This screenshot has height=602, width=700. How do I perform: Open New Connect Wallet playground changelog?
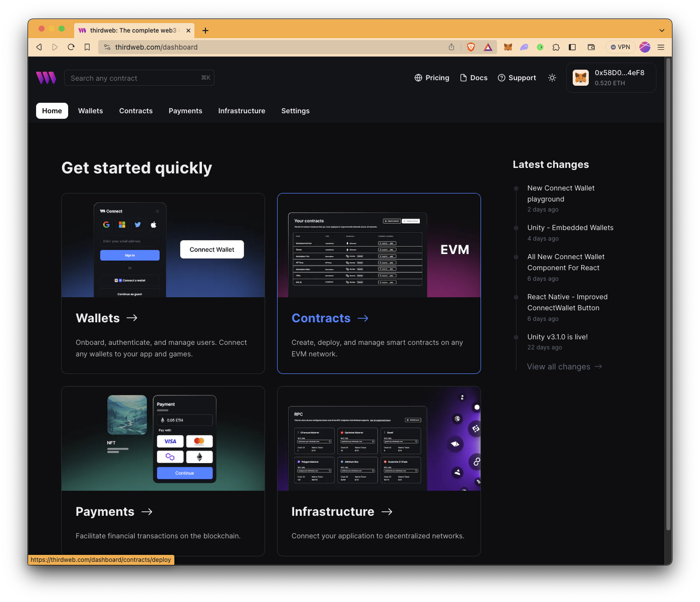(561, 193)
